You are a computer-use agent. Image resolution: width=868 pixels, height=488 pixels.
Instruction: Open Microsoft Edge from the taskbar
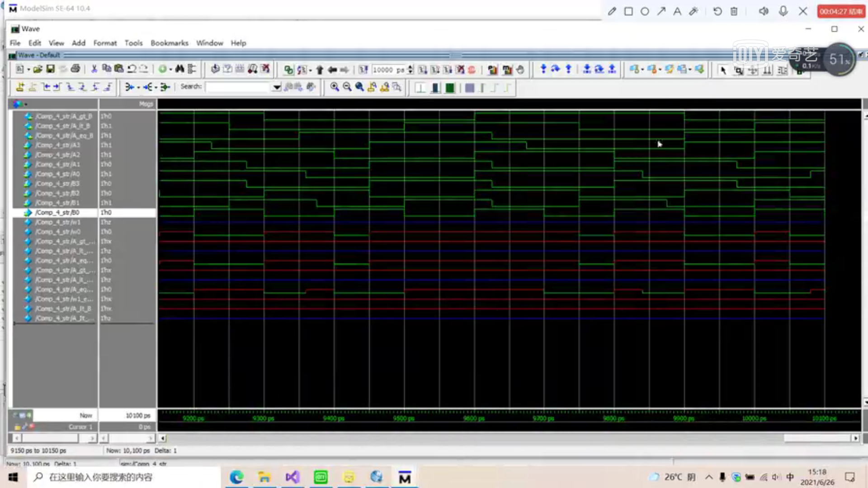tap(236, 477)
